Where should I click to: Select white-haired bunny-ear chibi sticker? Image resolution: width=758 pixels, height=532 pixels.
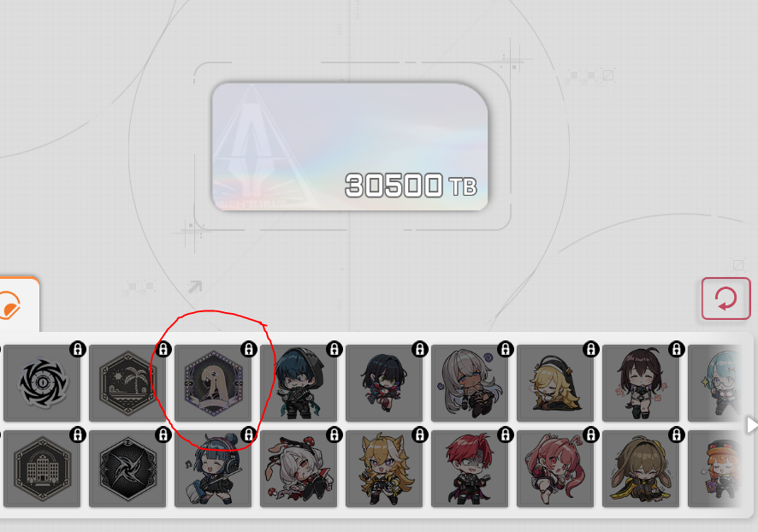click(x=299, y=468)
